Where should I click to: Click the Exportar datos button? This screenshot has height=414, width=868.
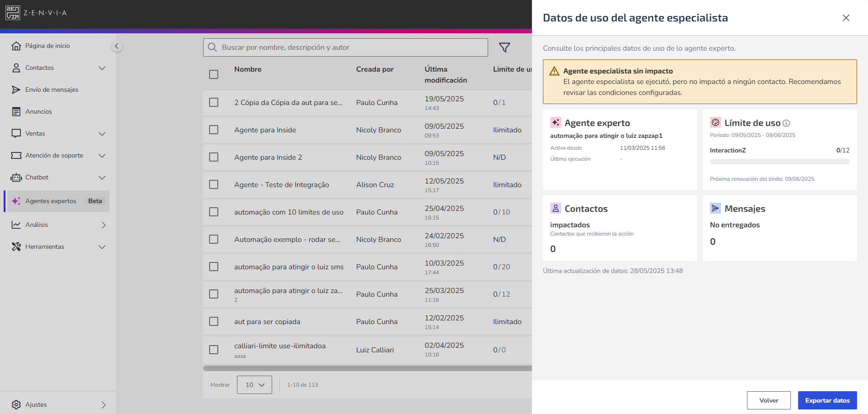827,400
